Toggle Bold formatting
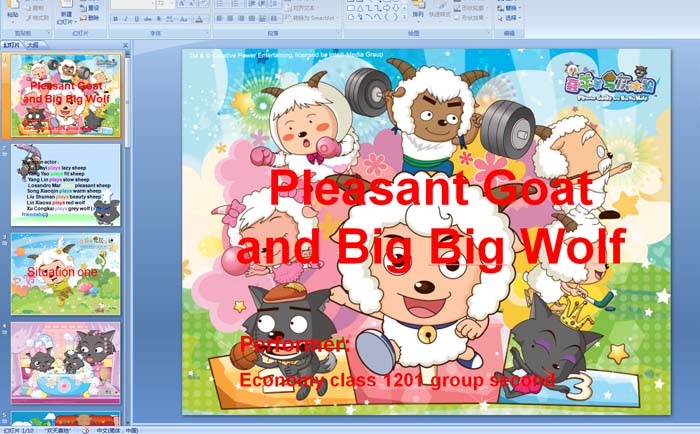Image resolution: width=700 pixels, height=434 pixels. pos(115,19)
